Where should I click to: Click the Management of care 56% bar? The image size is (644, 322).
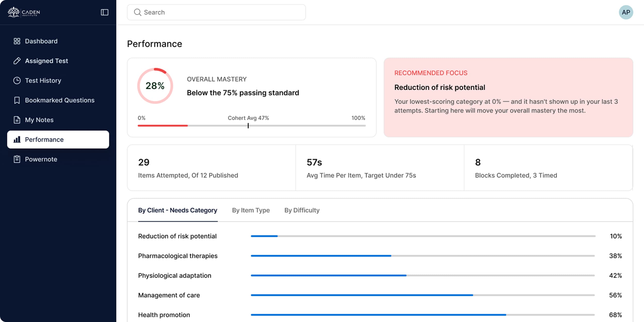tap(423, 295)
